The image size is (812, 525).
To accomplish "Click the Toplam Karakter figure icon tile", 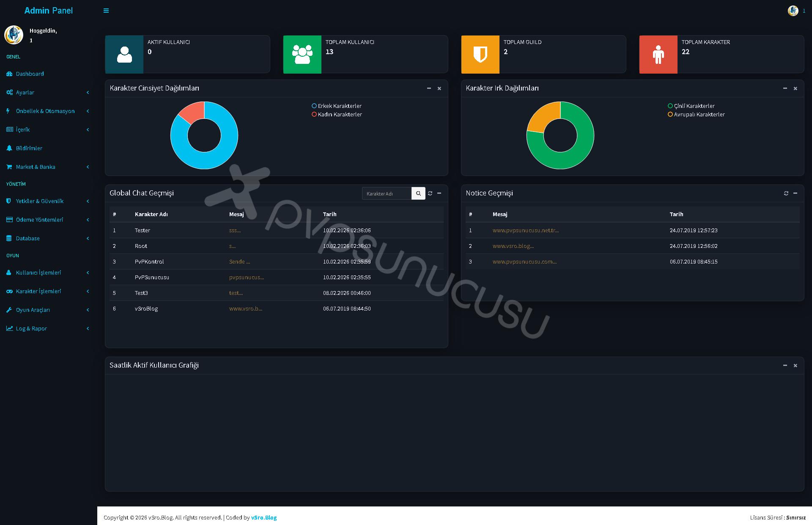I will point(658,55).
